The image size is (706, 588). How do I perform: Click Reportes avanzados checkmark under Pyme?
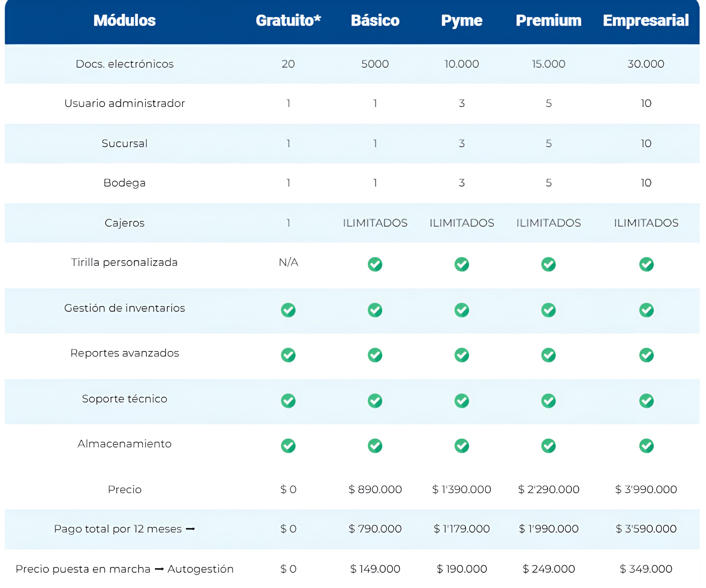tap(462, 355)
